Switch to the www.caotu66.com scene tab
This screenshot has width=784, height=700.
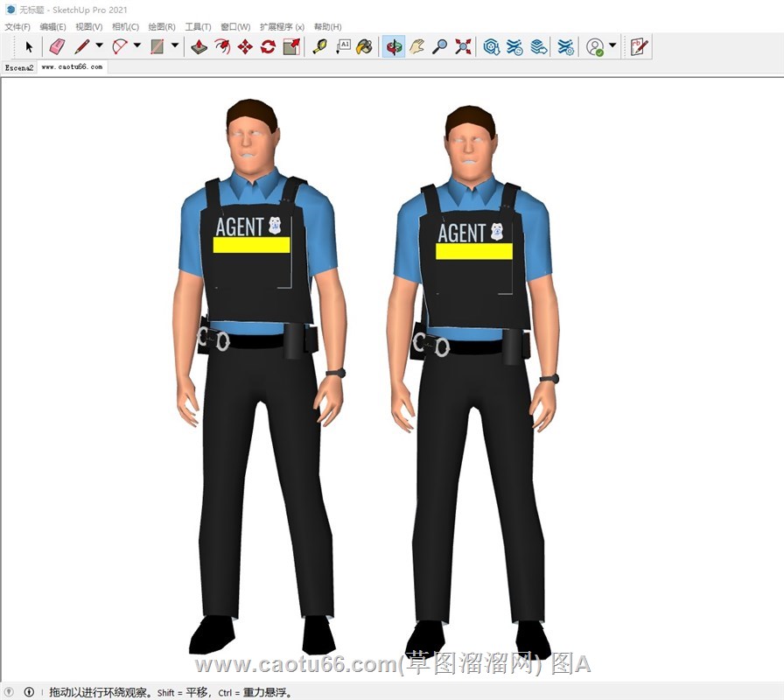[x=72, y=66]
